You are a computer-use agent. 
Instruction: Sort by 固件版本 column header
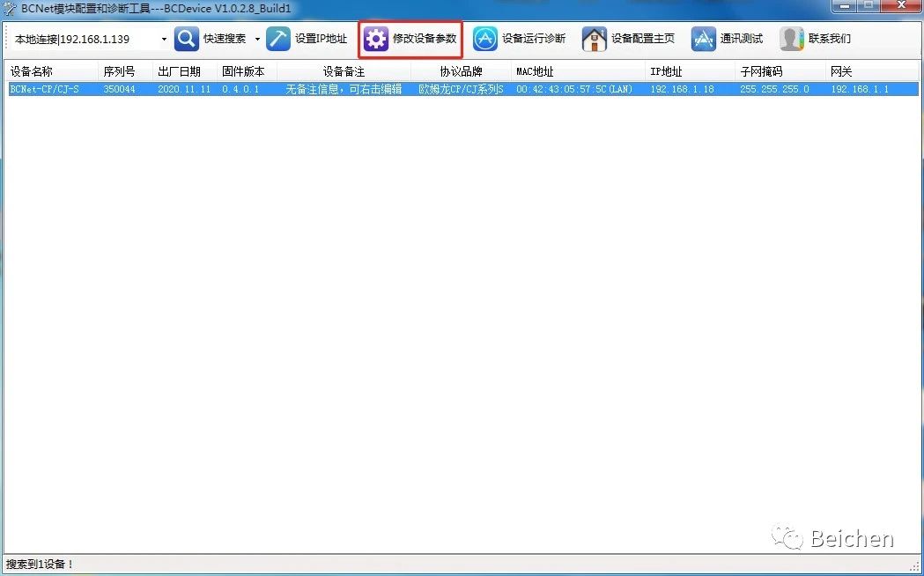[247, 72]
